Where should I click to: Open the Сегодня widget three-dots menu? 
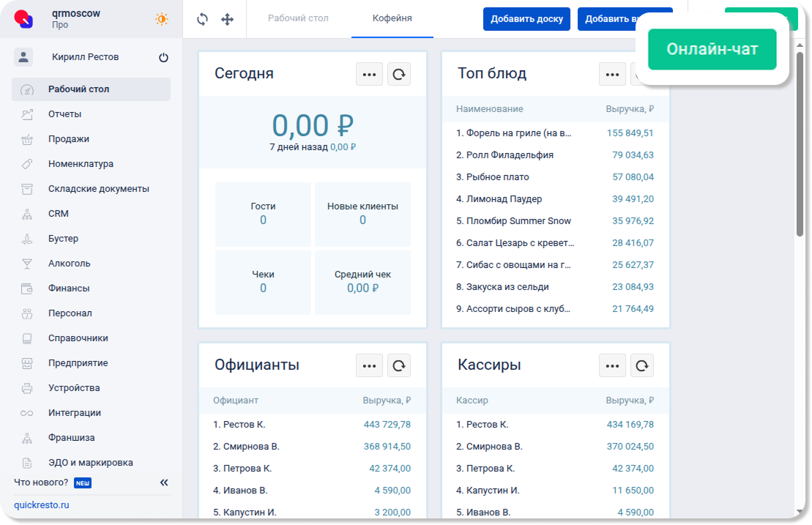tap(369, 74)
